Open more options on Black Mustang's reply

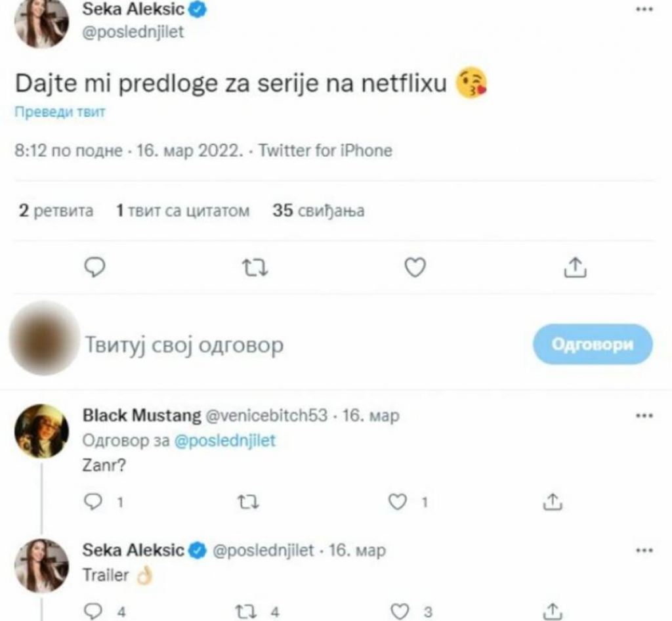click(644, 414)
